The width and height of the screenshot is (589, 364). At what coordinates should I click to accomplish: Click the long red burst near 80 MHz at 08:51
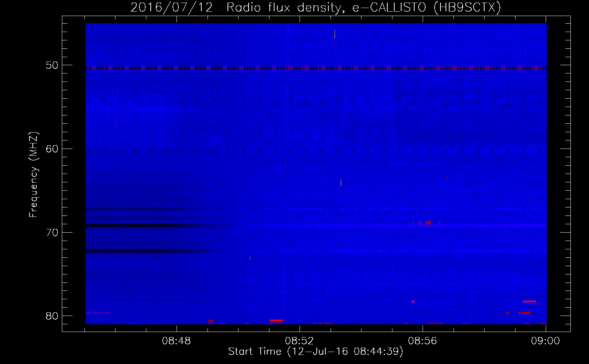pos(277,320)
